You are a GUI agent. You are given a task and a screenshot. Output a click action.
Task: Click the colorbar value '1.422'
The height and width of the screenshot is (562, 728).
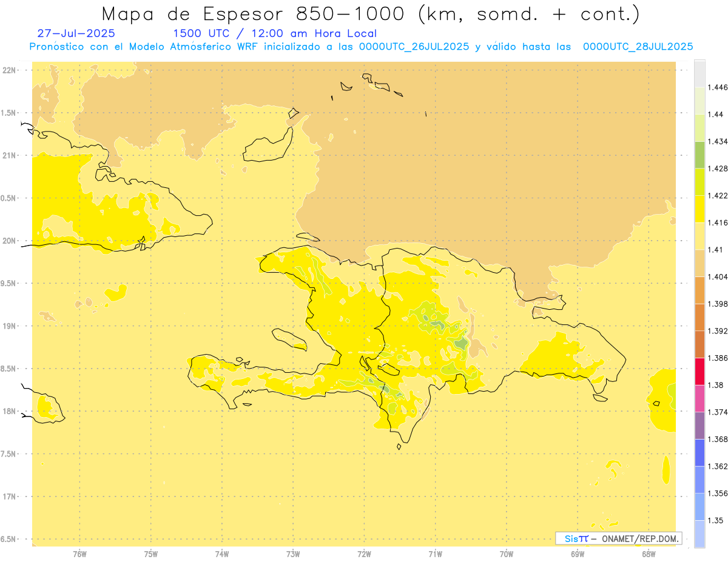click(x=719, y=195)
